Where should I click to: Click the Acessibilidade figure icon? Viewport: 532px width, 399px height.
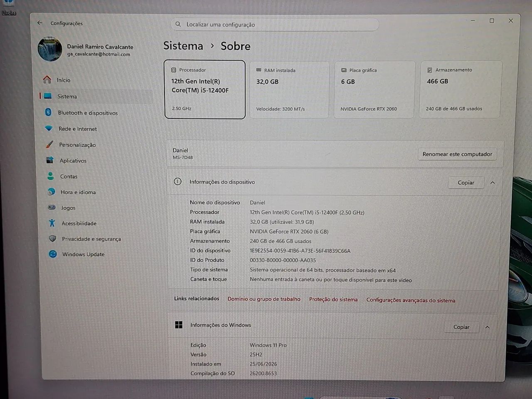[x=52, y=223]
